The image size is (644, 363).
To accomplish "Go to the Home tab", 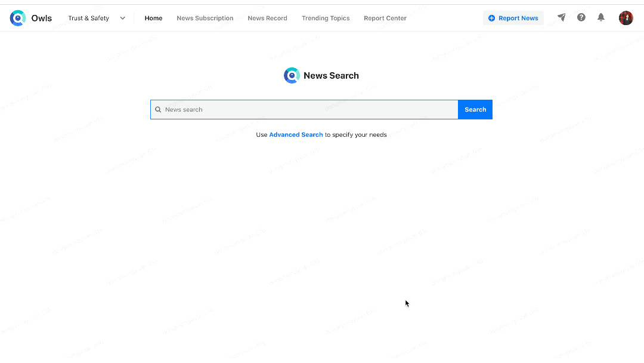I will click(154, 18).
